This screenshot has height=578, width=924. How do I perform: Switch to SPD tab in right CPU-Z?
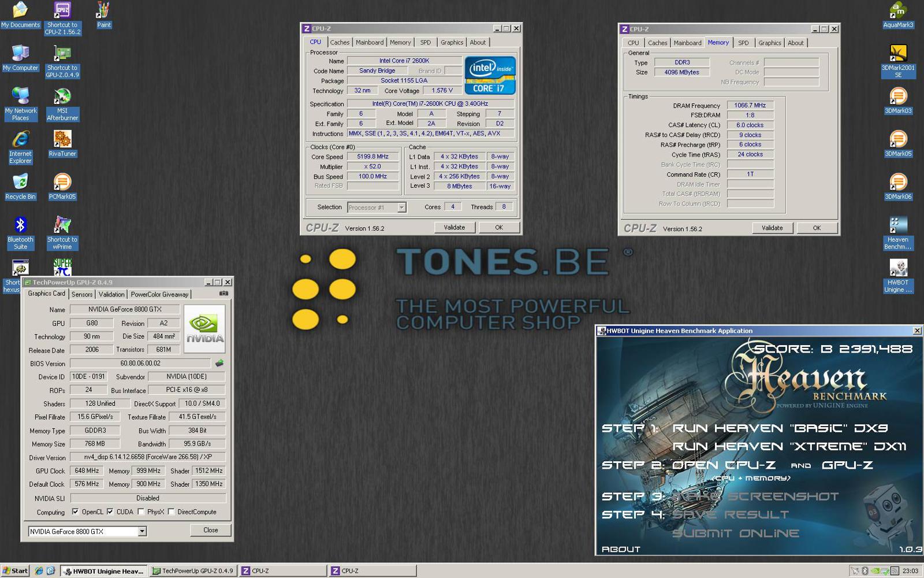pos(743,43)
